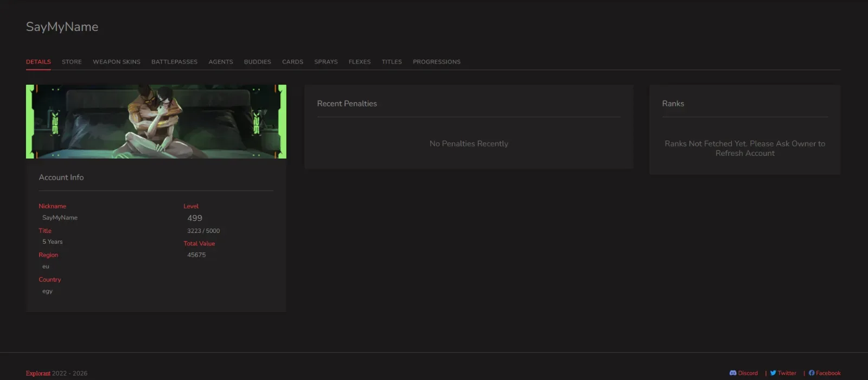Click the Discord link text
Image resolution: width=868 pixels, height=380 pixels.
[748, 373]
